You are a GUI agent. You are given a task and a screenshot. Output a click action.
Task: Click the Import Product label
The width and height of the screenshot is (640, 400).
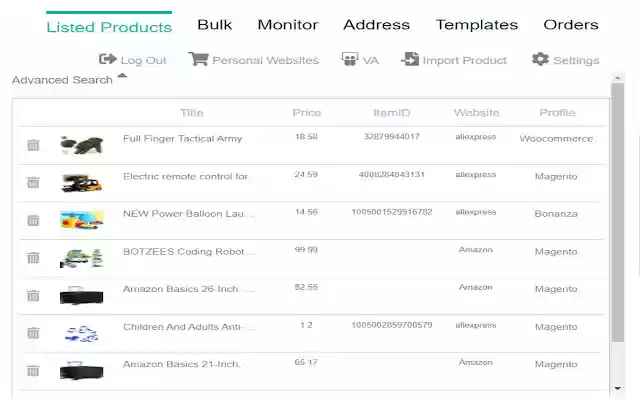[464, 60]
